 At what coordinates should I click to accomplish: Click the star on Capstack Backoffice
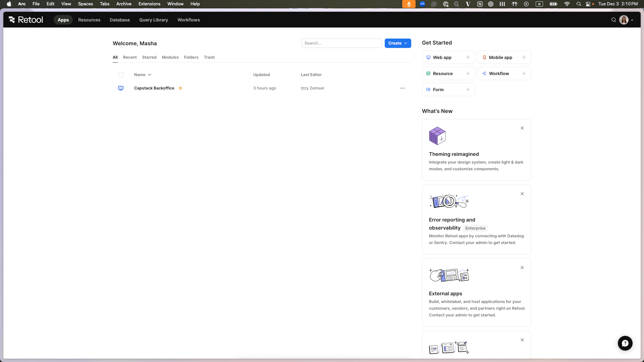[x=180, y=88]
